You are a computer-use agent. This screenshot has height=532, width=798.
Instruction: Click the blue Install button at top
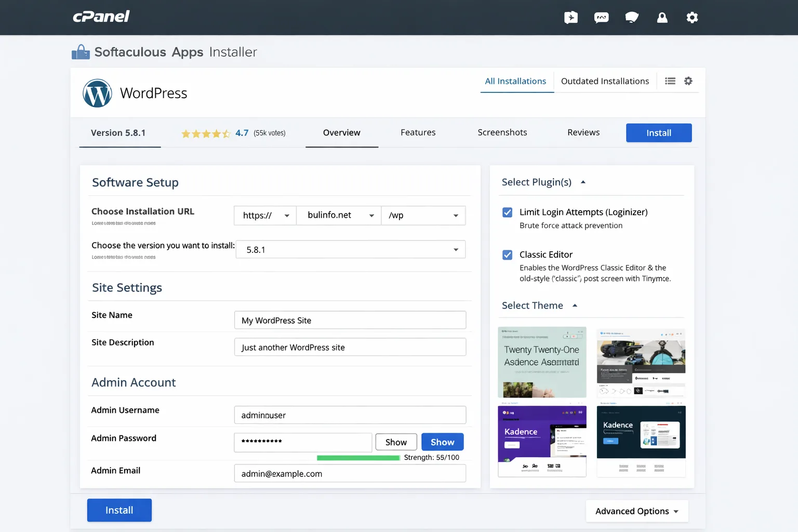click(x=659, y=133)
